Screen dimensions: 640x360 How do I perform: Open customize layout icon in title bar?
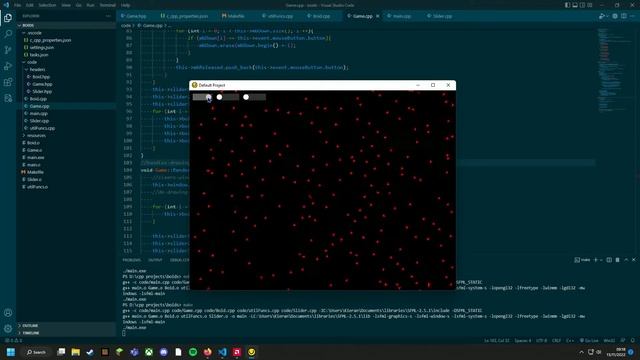(590, 5)
